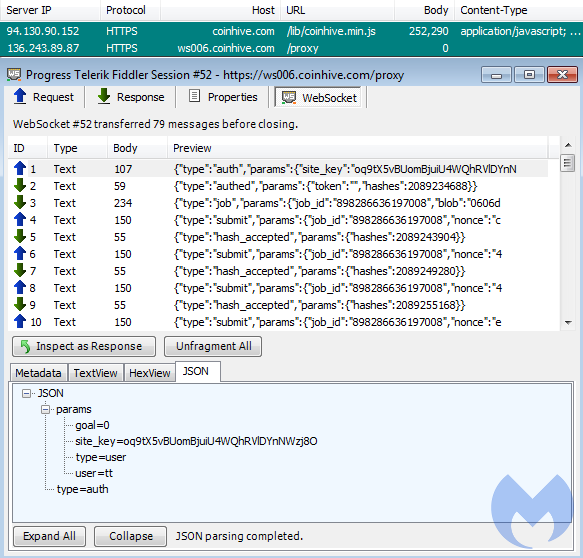Switch to the TextView tab
Screen dimensions: 583x558
[x=96, y=373]
